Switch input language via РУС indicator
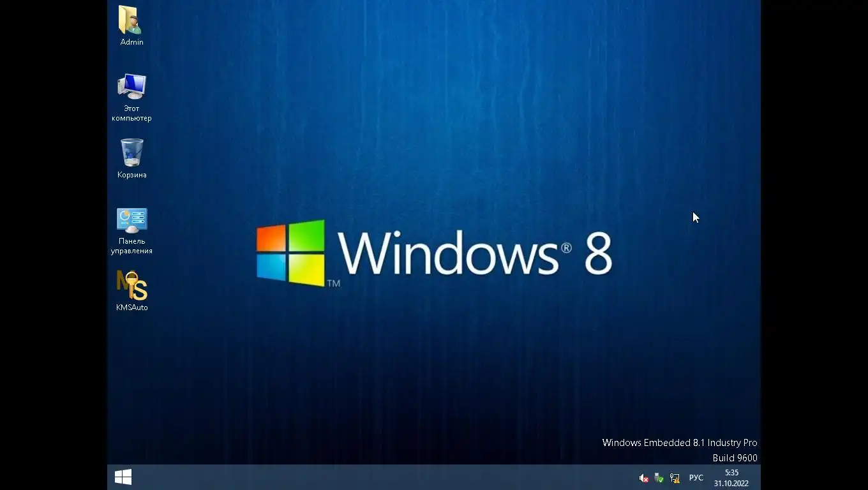The image size is (868, 490). coord(696,478)
